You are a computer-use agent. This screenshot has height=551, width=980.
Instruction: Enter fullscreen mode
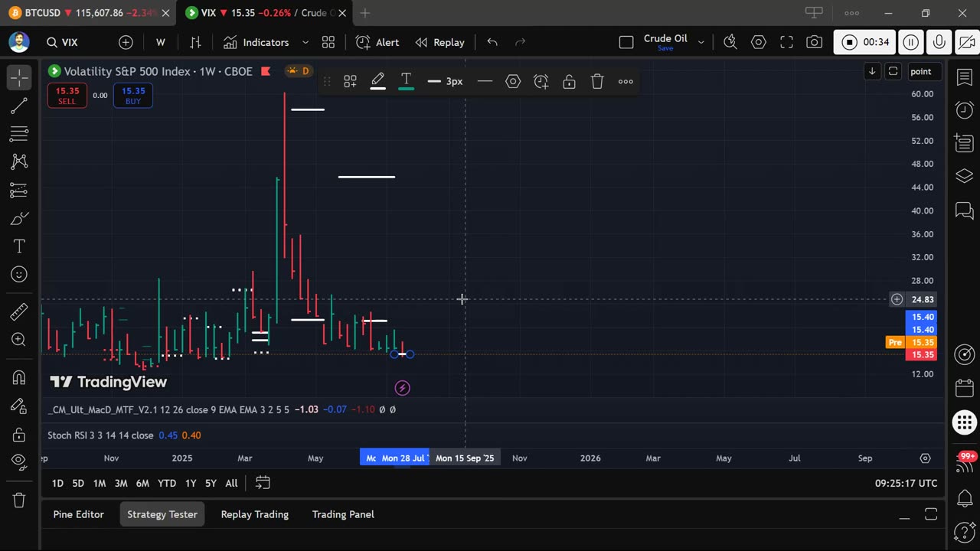(786, 42)
